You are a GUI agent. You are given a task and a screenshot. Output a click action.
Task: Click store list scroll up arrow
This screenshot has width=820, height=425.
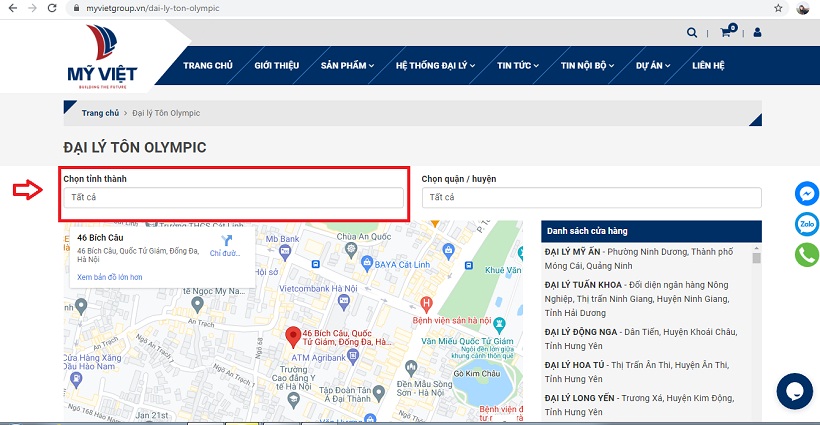[x=756, y=248]
